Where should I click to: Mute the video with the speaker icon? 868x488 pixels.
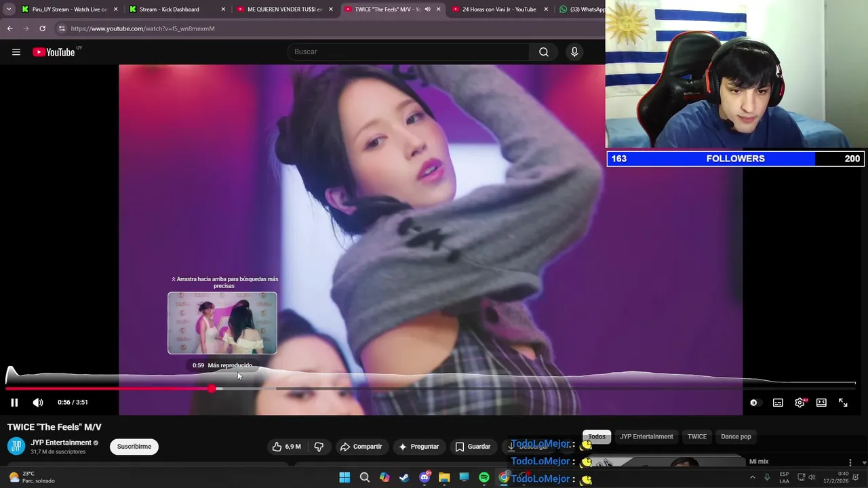[x=38, y=403]
